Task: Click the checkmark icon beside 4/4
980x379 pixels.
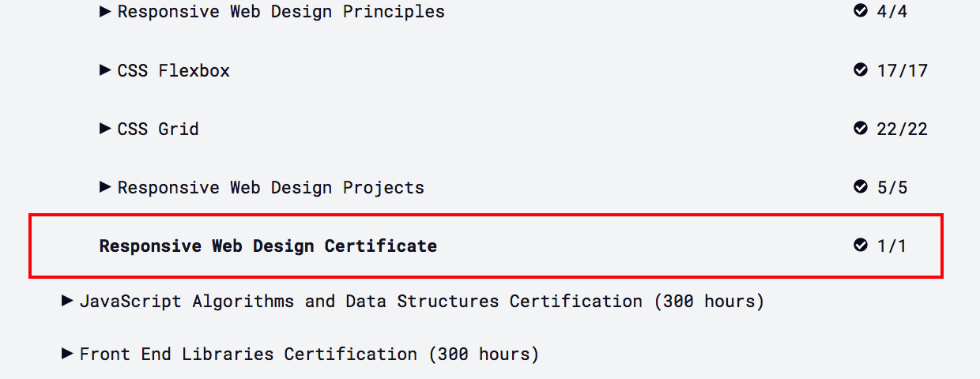Action: 861,11
